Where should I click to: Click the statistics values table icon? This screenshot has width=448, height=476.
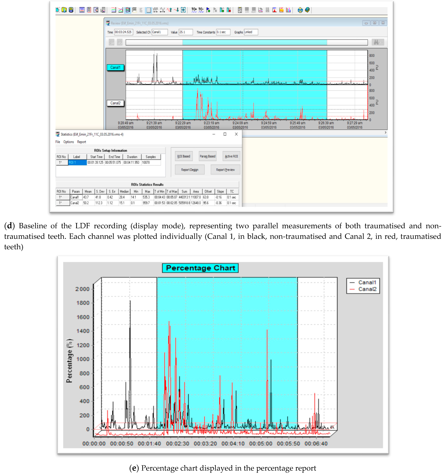[240, 10]
